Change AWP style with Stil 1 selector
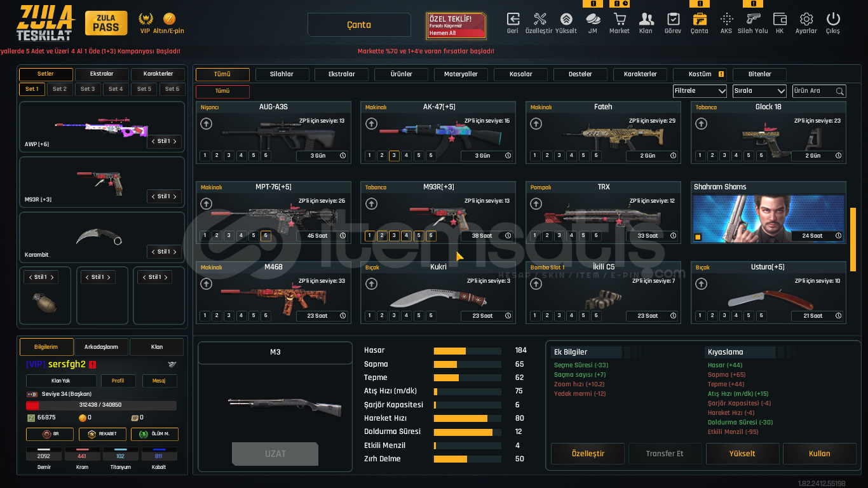Image resolution: width=868 pixels, height=488 pixels. [x=164, y=141]
